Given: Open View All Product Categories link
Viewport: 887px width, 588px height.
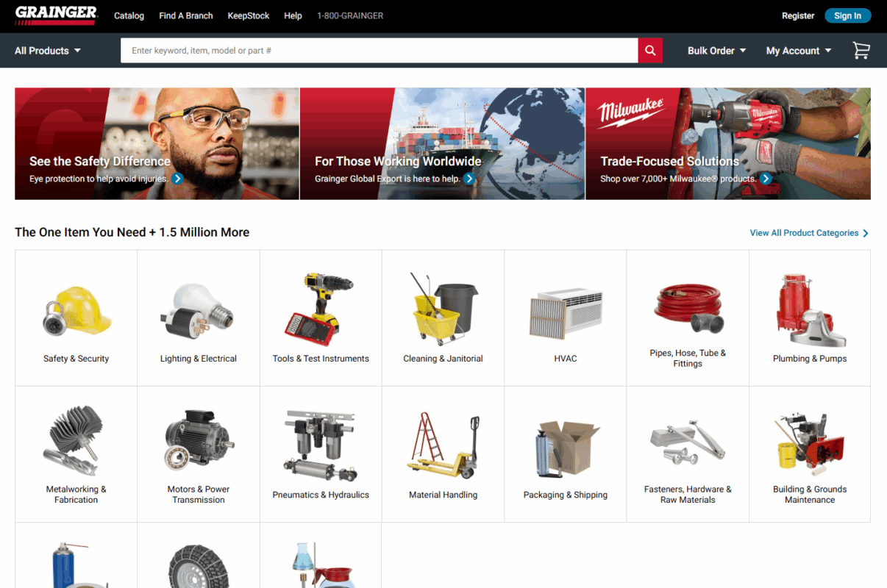Looking at the screenshot, I should (808, 233).
